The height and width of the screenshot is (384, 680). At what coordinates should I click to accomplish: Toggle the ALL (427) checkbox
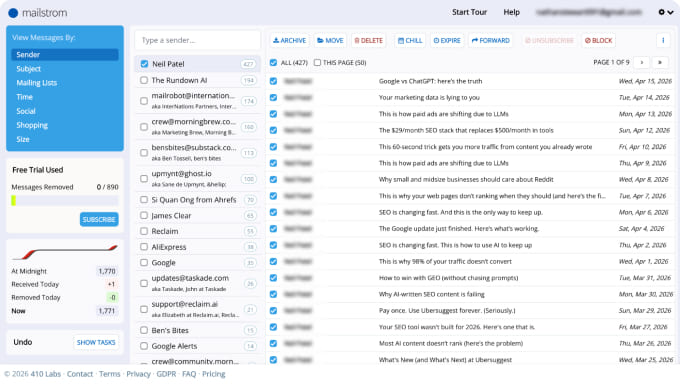[273, 62]
